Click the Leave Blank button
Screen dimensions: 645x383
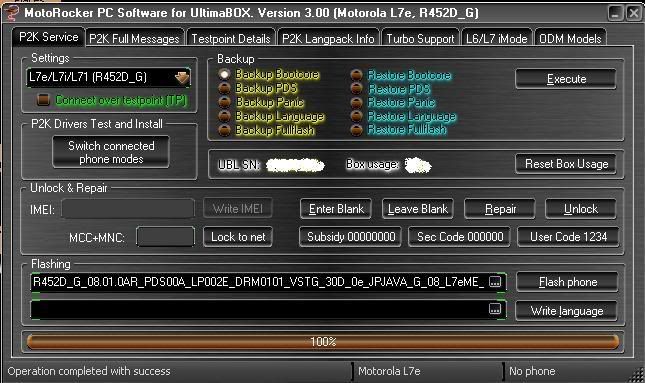tap(418, 209)
